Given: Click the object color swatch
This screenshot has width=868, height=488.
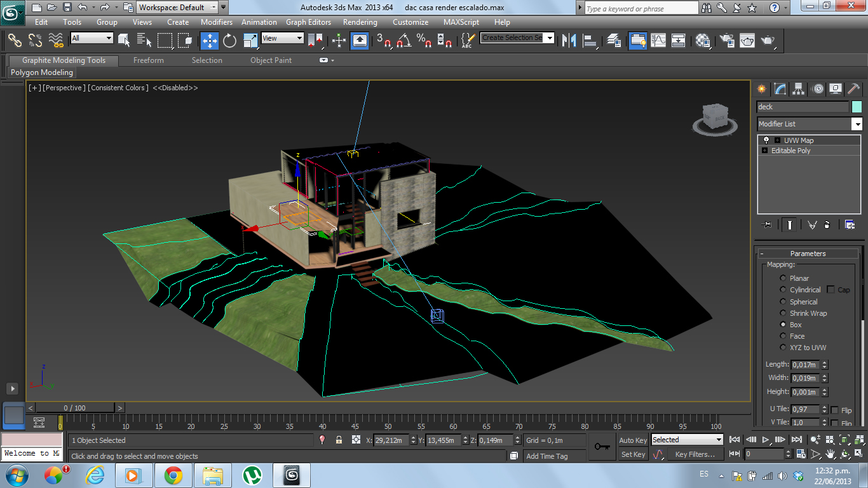Looking at the screenshot, I should tap(857, 107).
